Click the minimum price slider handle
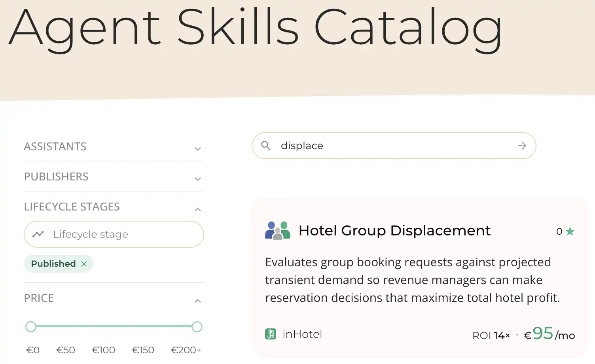This screenshot has width=595, height=364. (x=31, y=327)
